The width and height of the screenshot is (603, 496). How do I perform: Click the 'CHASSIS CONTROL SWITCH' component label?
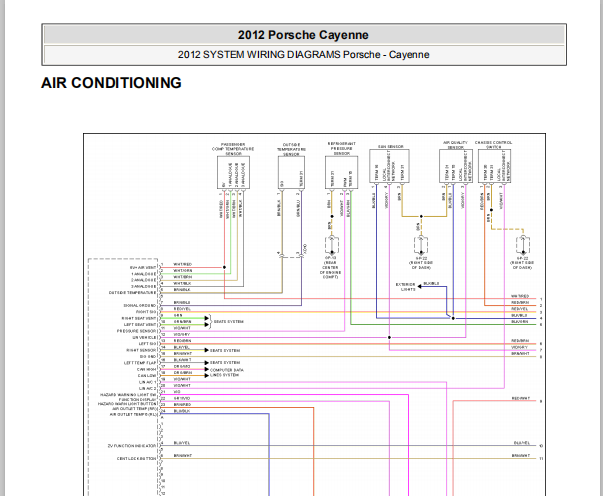click(493, 145)
